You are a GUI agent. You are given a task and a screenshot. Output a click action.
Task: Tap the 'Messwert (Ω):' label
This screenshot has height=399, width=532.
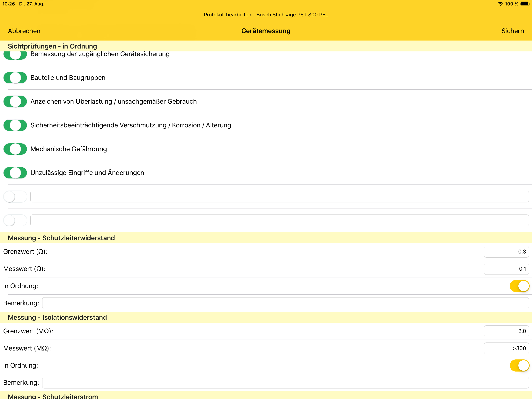(x=24, y=269)
